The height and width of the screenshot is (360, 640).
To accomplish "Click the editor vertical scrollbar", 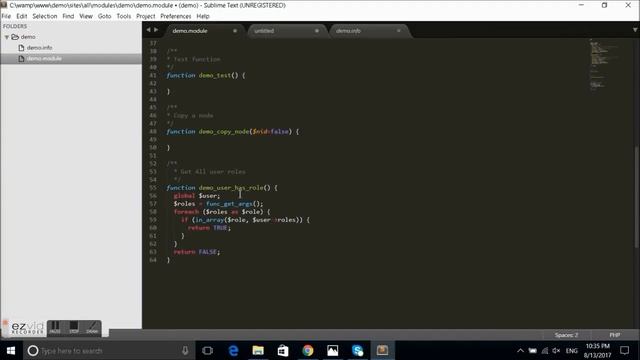I will [637, 196].
